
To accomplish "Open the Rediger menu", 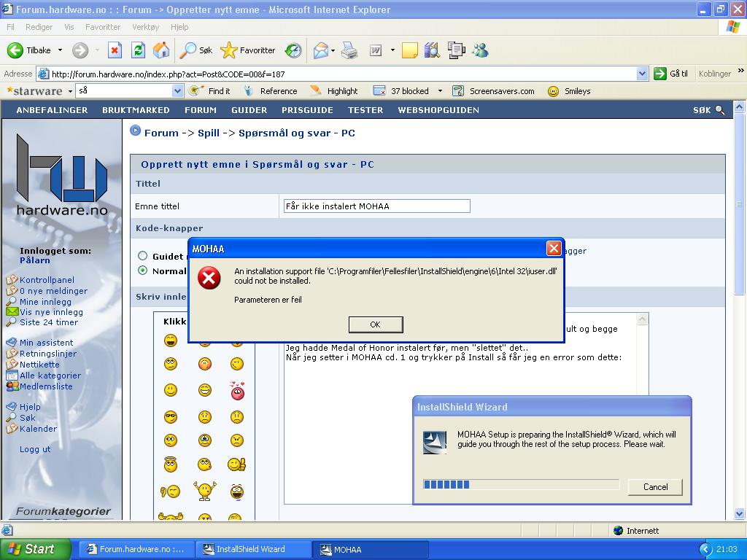I will click(x=39, y=27).
